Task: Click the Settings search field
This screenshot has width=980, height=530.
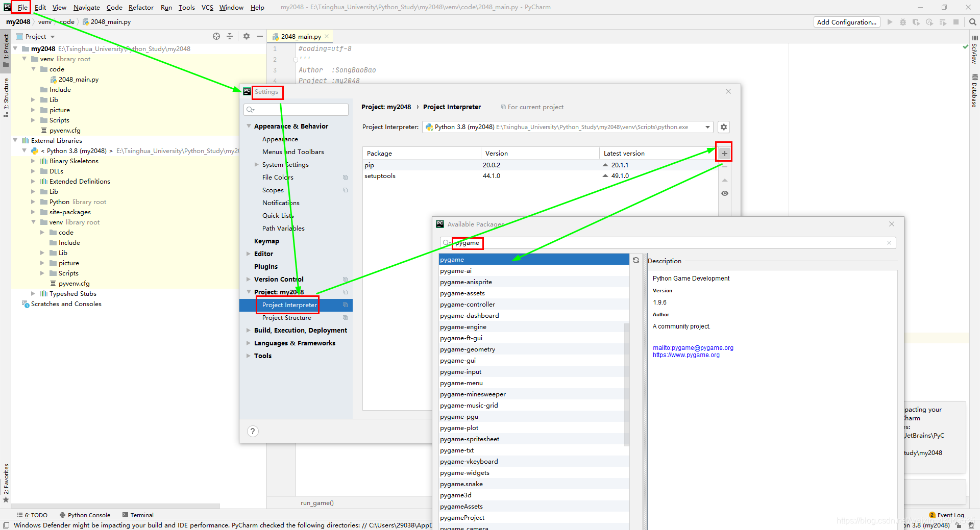Action: tap(296, 110)
